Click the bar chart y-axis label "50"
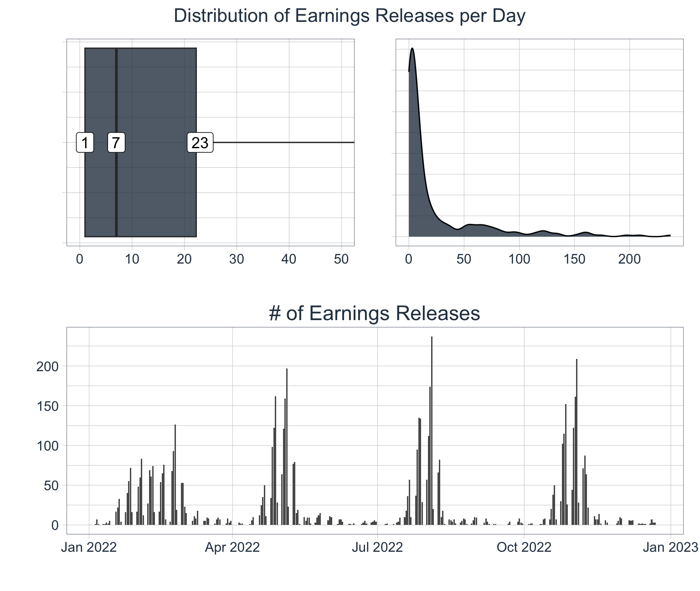The image size is (700, 591). [51, 485]
